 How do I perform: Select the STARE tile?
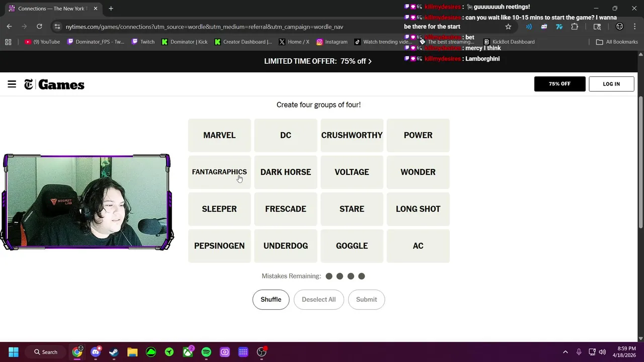point(352,209)
